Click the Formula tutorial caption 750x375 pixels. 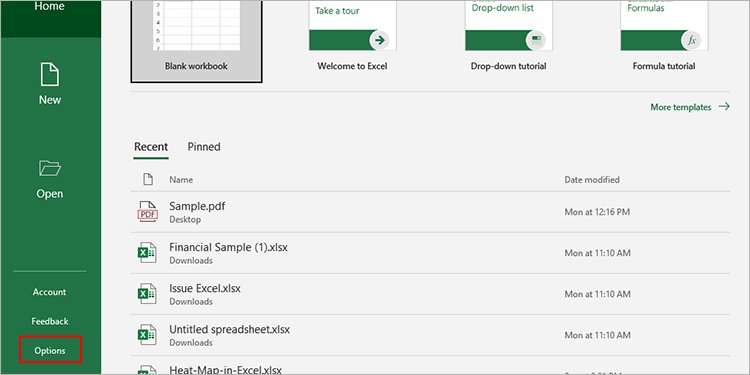(664, 66)
